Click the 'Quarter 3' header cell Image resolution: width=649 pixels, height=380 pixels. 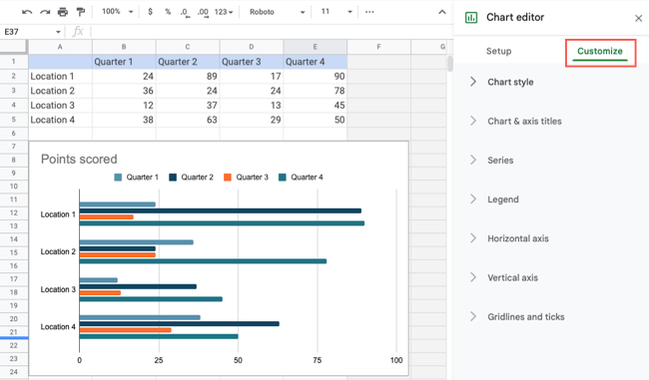(251, 62)
